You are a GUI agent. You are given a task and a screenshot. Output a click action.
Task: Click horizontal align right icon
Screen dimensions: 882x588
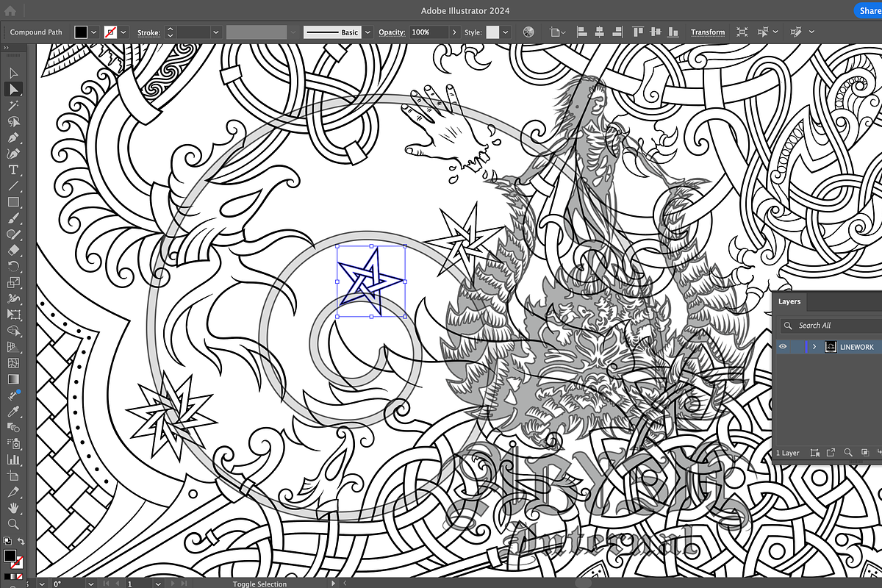click(617, 32)
